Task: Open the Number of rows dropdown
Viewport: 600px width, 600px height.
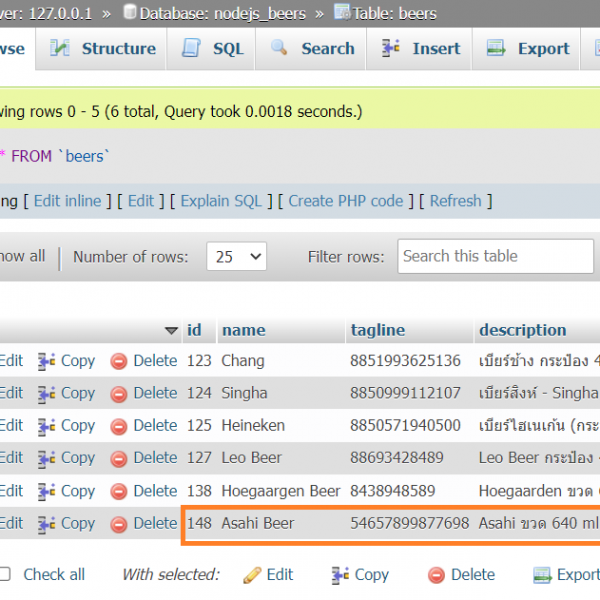Action: point(236,257)
